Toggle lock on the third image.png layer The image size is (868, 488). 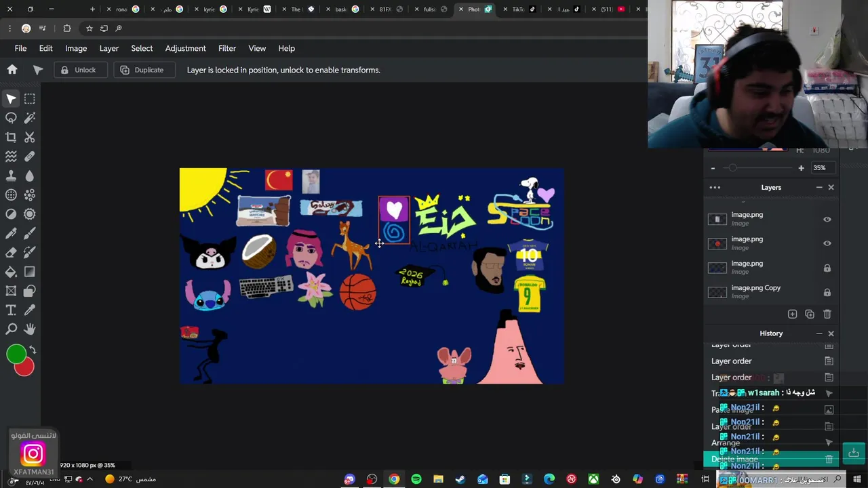(x=827, y=268)
